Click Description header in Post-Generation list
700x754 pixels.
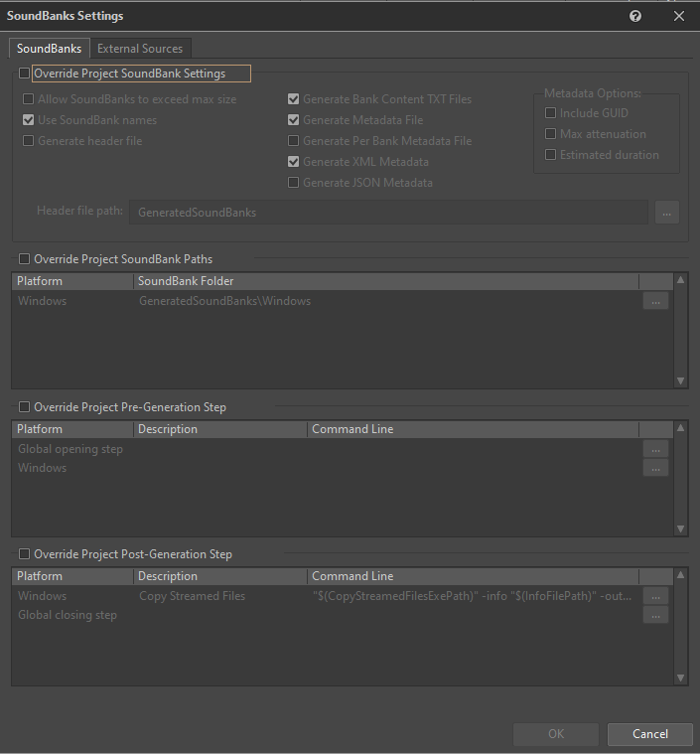[x=220, y=576]
